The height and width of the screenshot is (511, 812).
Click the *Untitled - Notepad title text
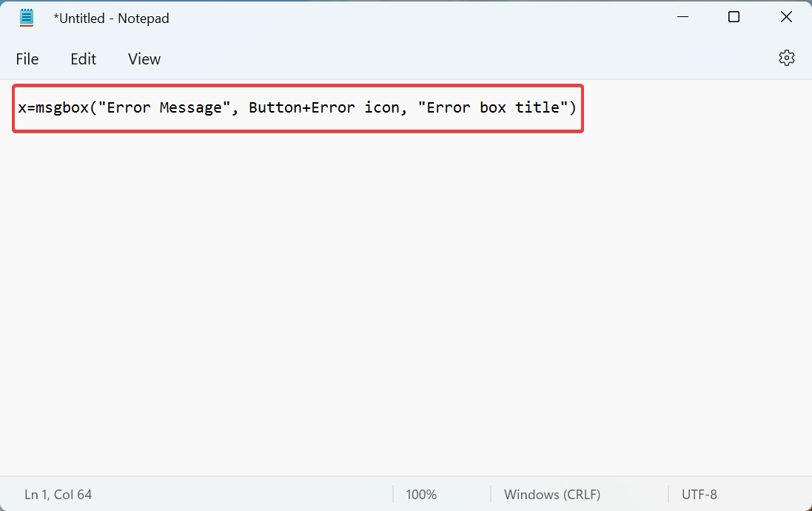point(112,18)
